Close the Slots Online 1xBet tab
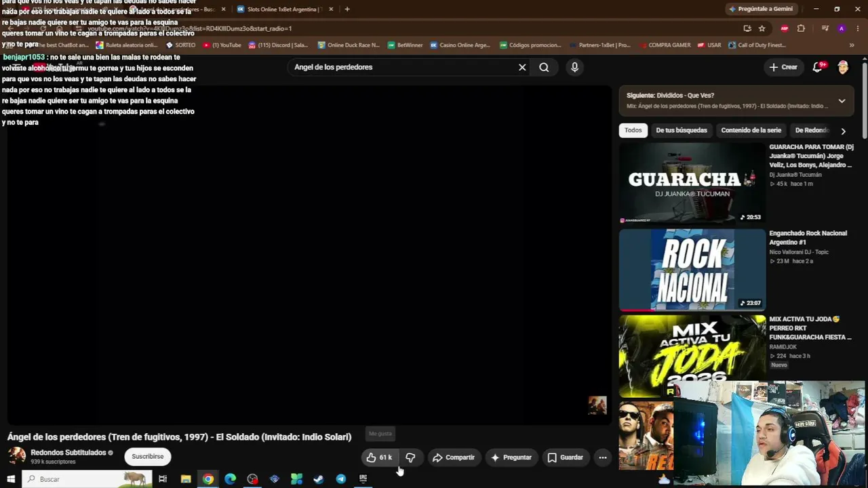Screen dimensions: 868x488 click(x=331, y=9)
